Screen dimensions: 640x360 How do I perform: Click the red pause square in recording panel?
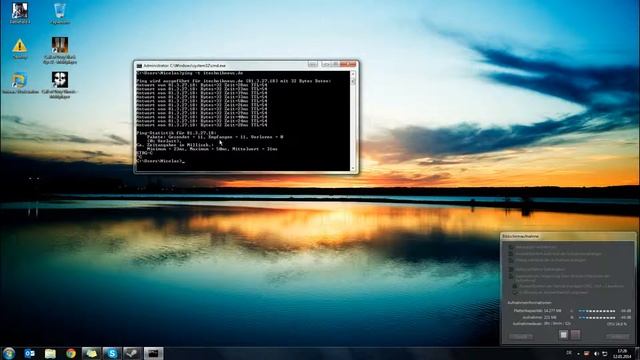(575, 335)
